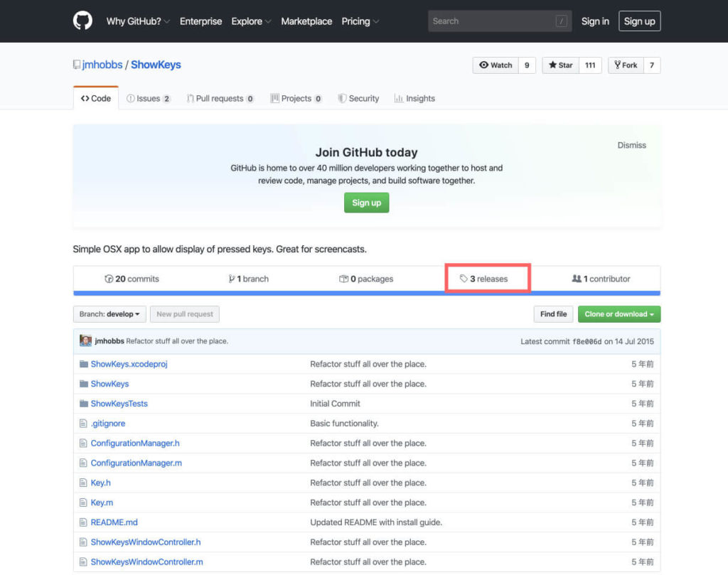Click the Watch button
The image size is (728, 575).
496,65
